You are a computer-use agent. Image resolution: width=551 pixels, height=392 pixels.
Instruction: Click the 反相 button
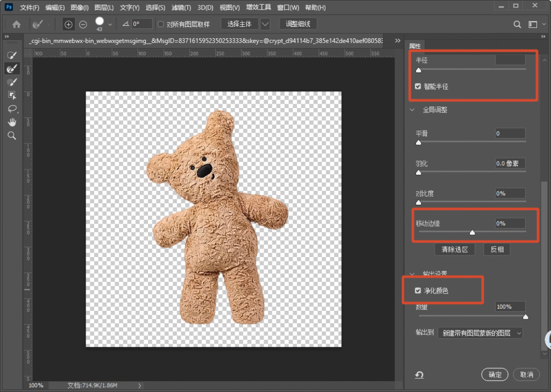497,250
